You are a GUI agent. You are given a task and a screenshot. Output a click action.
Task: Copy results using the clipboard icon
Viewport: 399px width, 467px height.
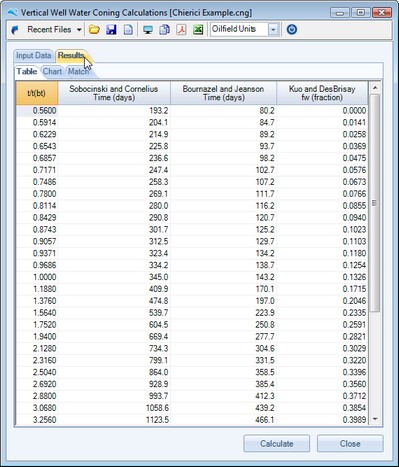tap(164, 30)
